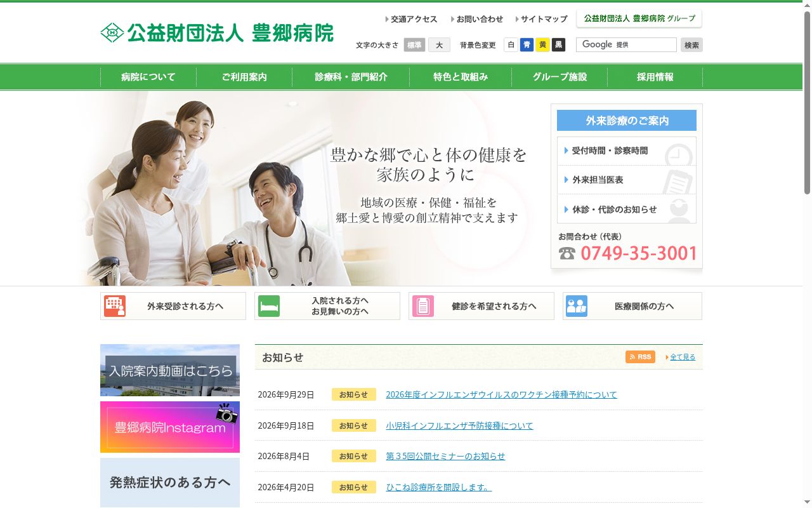
Task: Open the 病院について menu
Action: tap(148, 77)
